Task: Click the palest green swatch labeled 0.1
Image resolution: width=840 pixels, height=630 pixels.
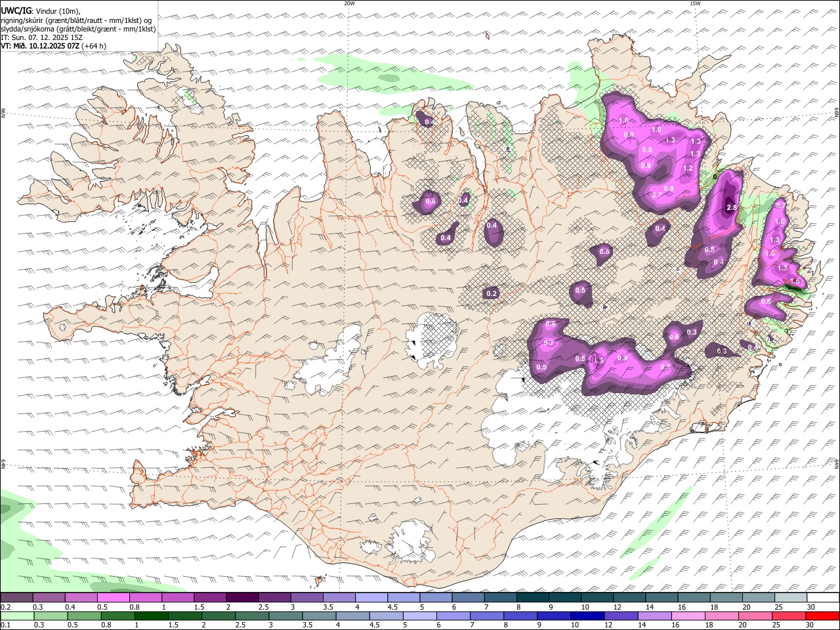Action: click(17, 616)
